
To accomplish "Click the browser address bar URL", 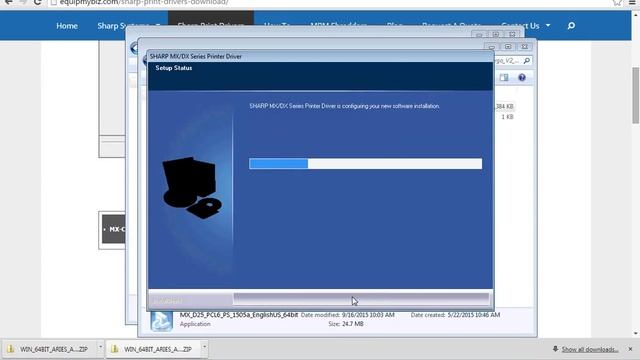I will point(144,2).
